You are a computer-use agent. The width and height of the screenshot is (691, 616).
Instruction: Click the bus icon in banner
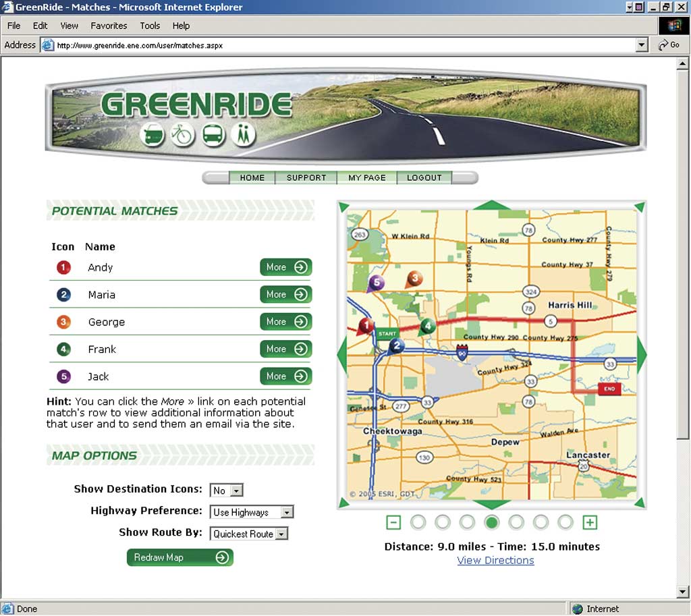pyautogui.click(x=213, y=134)
